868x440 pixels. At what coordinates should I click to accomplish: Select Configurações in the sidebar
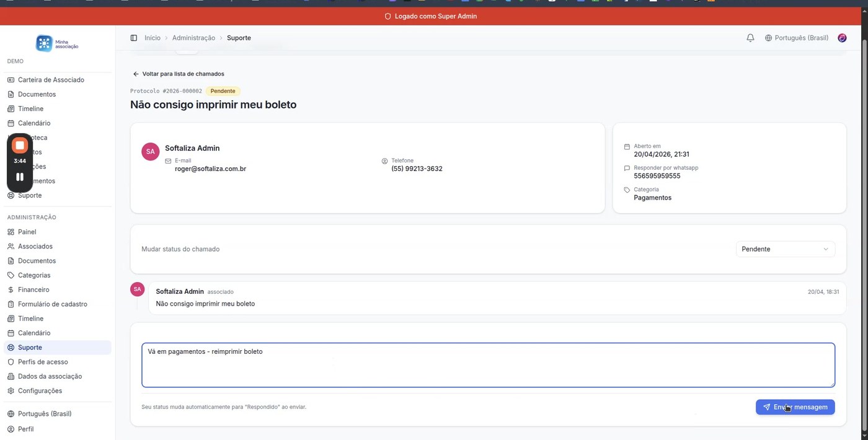[x=40, y=391]
